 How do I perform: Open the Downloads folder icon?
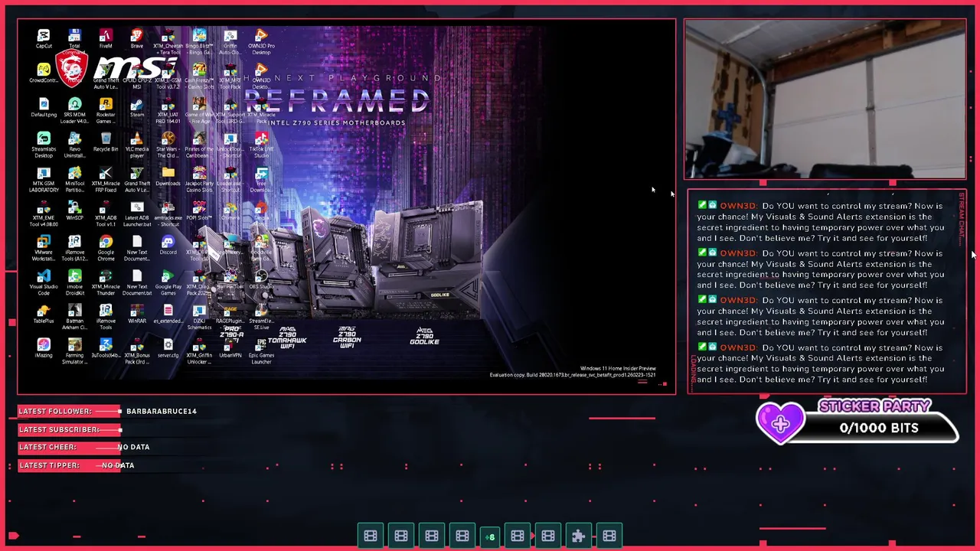pyautogui.click(x=168, y=177)
